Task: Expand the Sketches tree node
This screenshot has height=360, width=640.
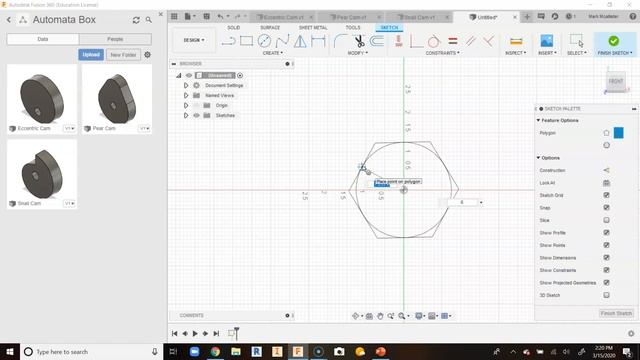Action: click(186, 116)
